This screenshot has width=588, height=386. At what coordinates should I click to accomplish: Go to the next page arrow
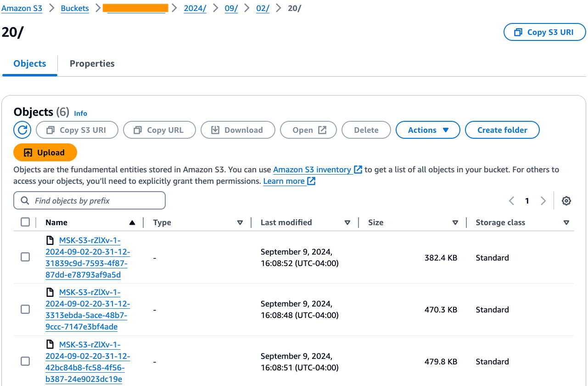(543, 201)
